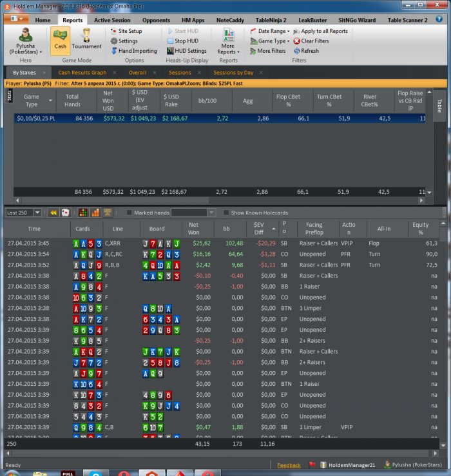The image size is (451, 476).
Task: Click the hand replayer card icon
Action: pos(65,213)
